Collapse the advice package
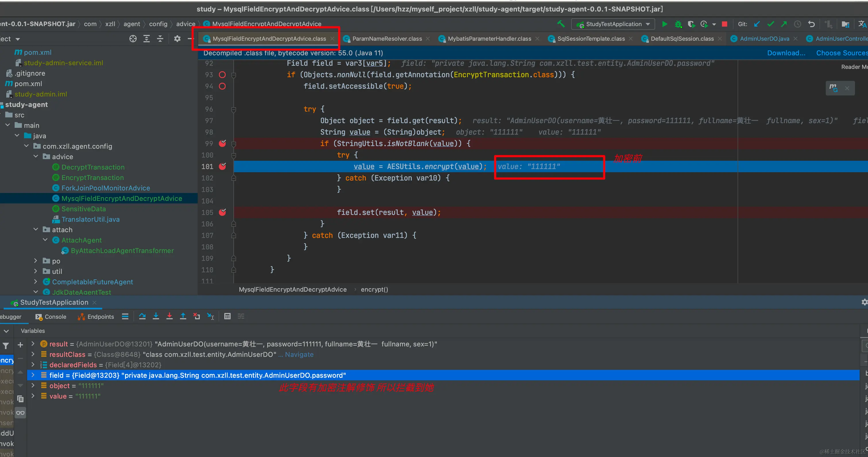The width and height of the screenshot is (868, 457). tap(36, 156)
